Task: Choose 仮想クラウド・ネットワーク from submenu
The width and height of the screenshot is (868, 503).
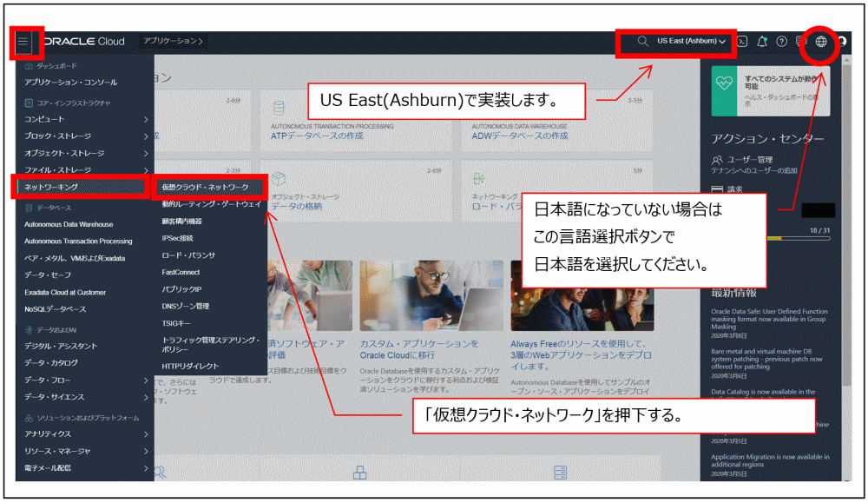Action: [205, 188]
